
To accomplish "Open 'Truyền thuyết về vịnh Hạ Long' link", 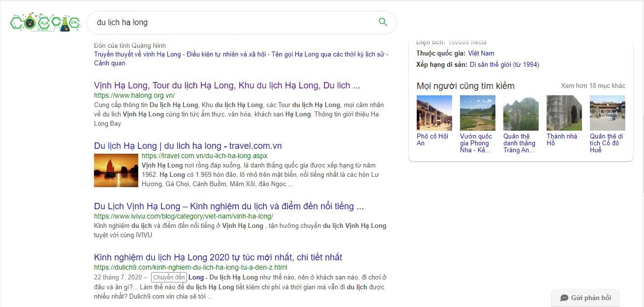I will (138, 54).
